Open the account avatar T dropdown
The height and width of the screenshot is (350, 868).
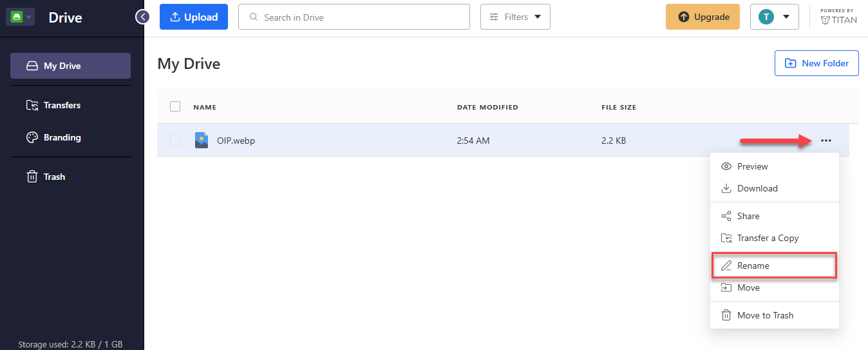[x=775, y=17]
